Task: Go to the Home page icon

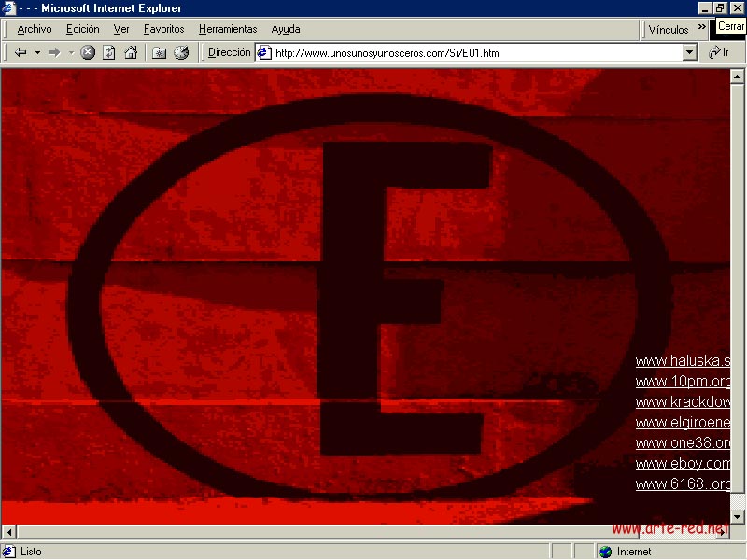Action: point(131,53)
